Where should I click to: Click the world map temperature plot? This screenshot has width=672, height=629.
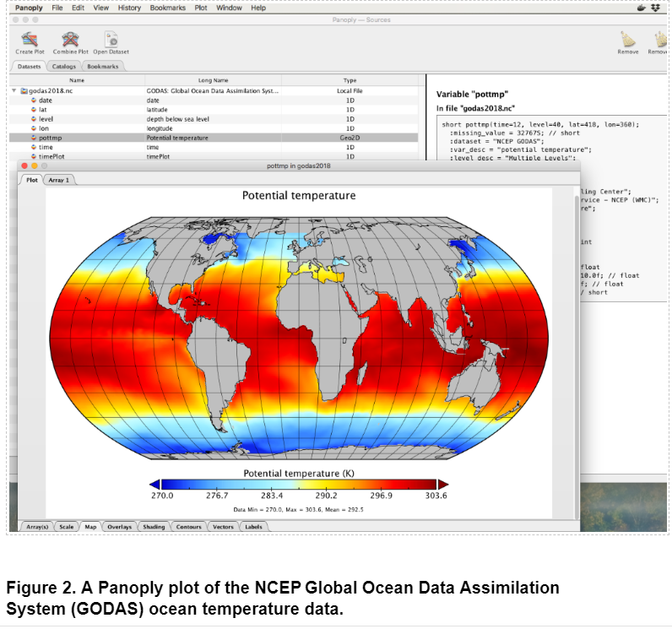tap(299, 338)
